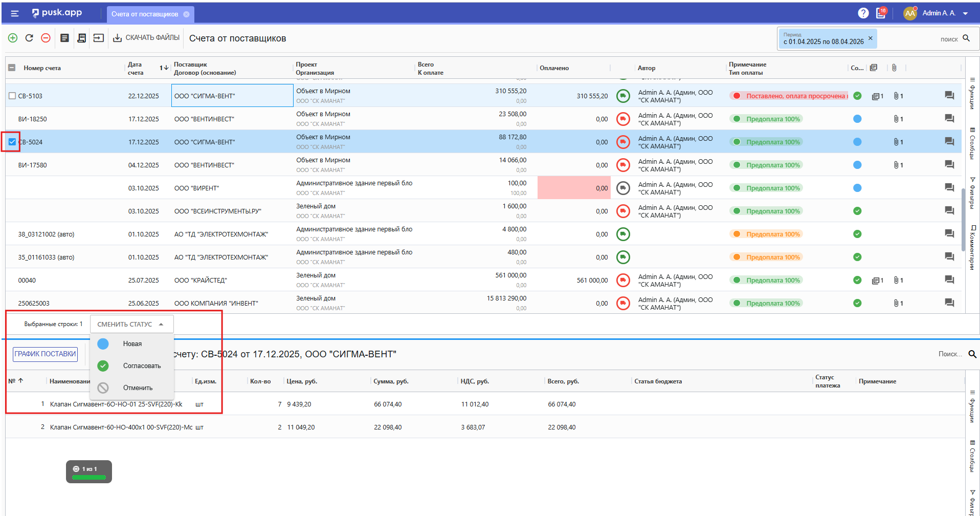Open the help question mark icon

point(863,13)
